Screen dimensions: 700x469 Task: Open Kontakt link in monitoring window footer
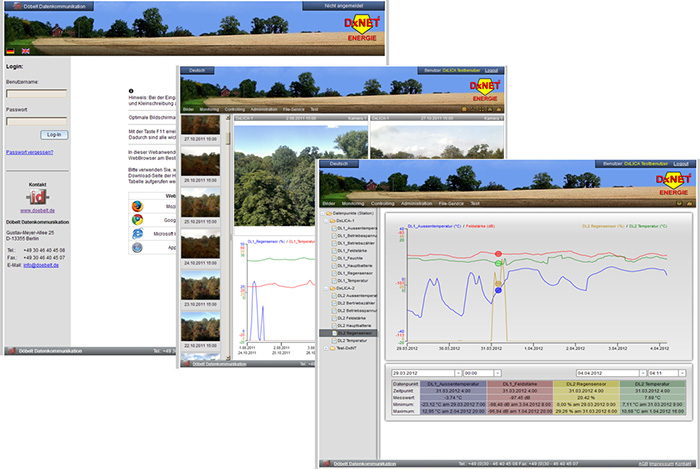point(683,464)
